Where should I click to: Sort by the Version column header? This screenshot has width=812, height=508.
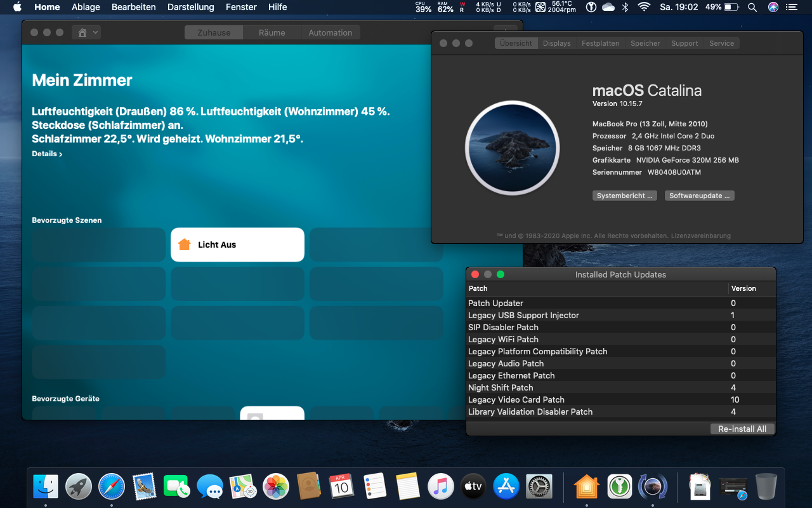pos(752,288)
